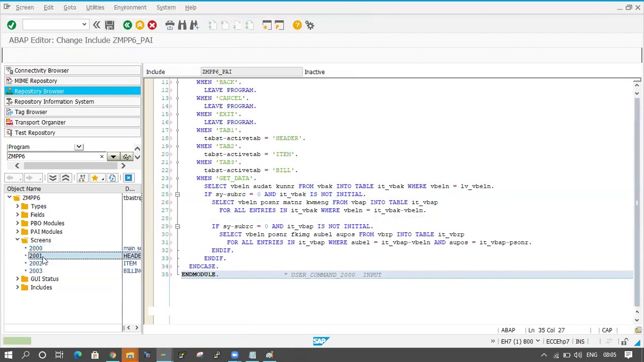
Task: Open object name history dropdown arrow
Action: click(113, 156)
